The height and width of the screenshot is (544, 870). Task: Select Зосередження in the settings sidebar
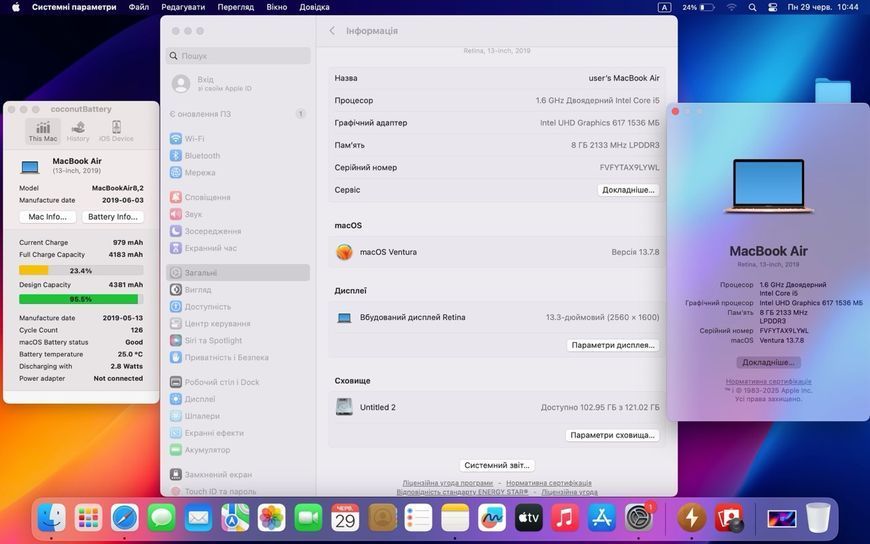point(238,231)
